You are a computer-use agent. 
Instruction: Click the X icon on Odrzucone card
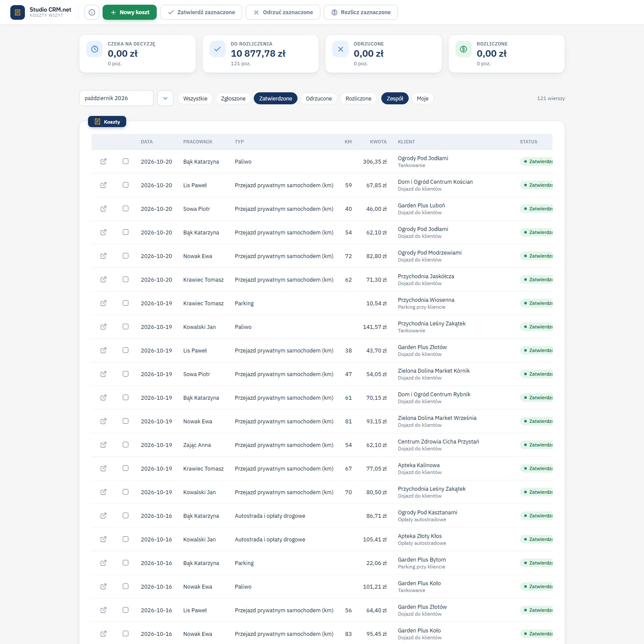pyautogui.click(x=340, y=49)
